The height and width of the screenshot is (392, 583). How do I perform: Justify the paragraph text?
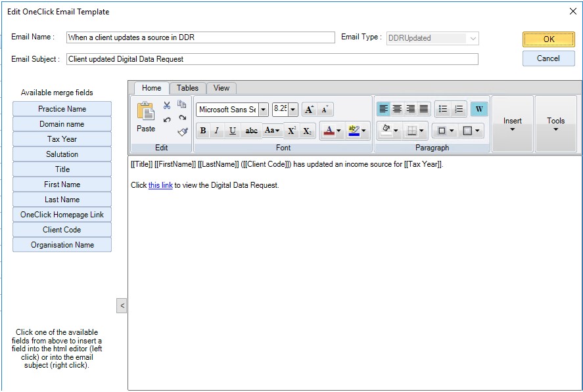[424, 109]
